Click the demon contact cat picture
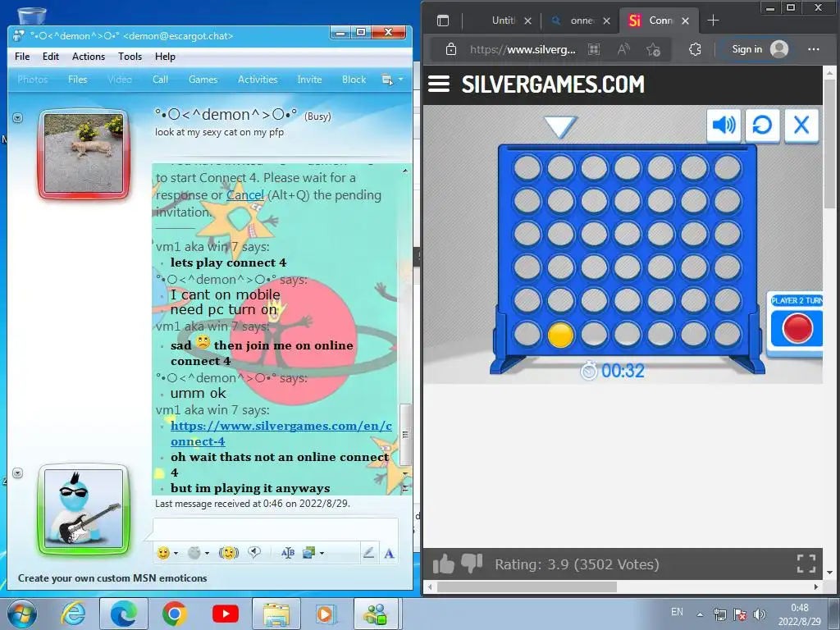 coord(84,153)
